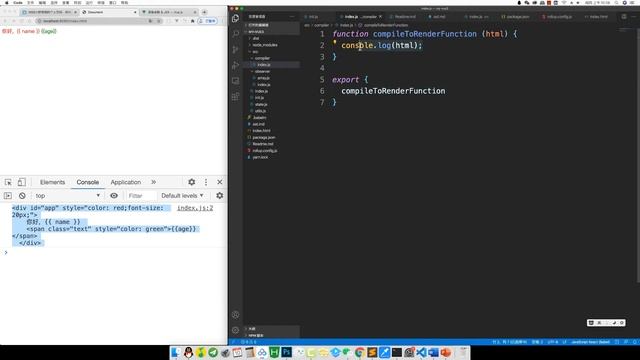Open yarn.lock in the file explorer
Image resolution: width=640 pixels, height=360 pixels.
click(x=260, y=157)
